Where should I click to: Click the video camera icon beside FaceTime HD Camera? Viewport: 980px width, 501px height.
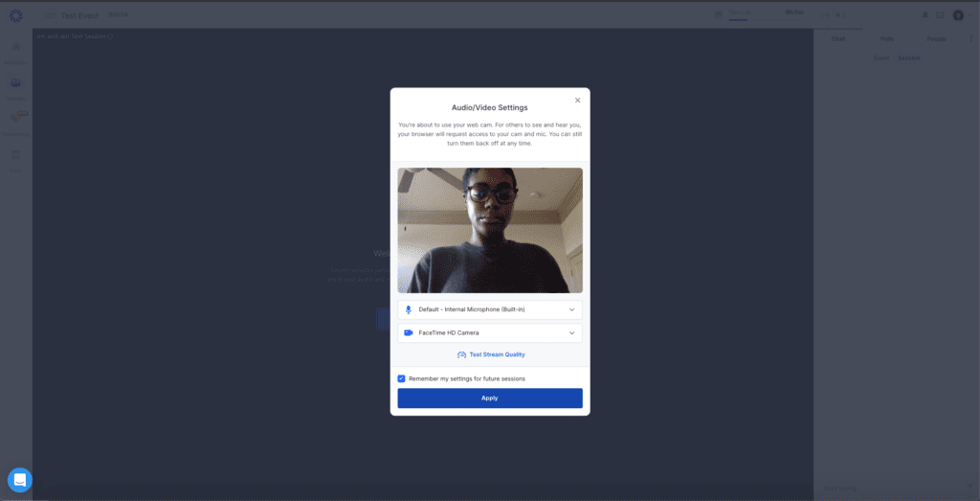408,332
